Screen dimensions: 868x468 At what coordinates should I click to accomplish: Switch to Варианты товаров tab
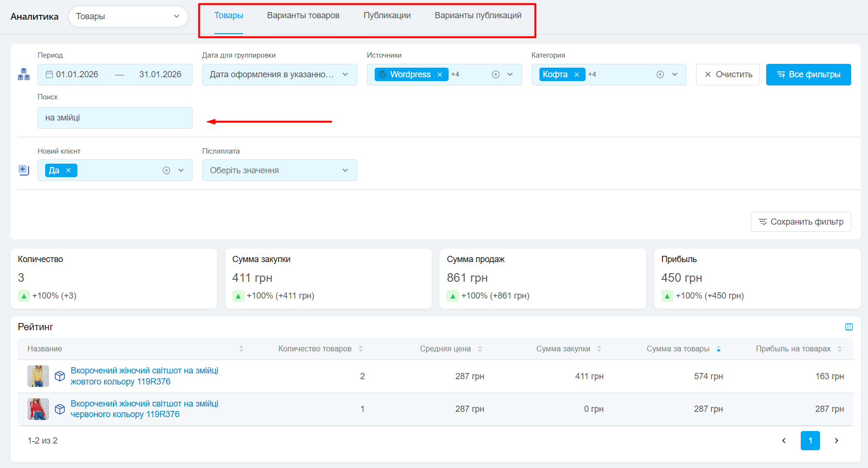coord(303,15)
